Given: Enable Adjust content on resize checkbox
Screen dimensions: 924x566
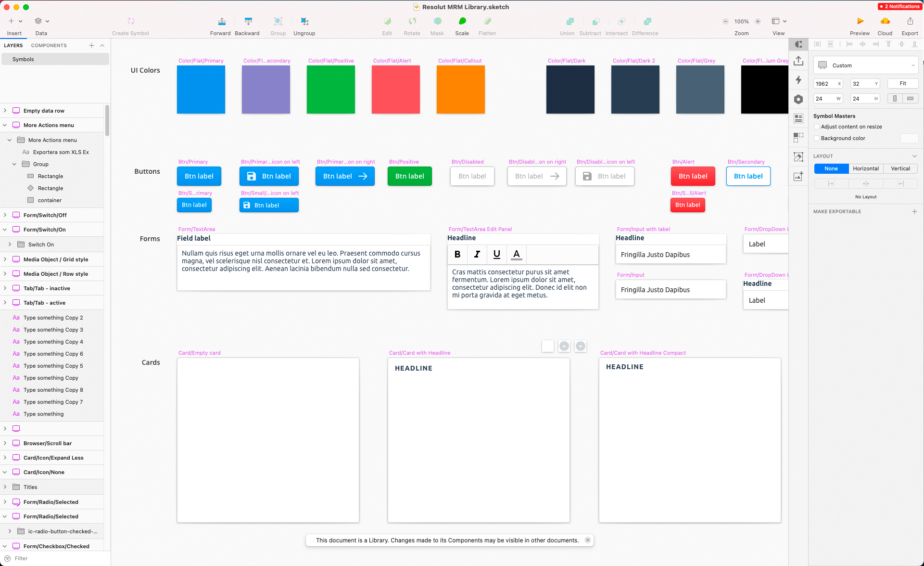Looking at the screenshot, I should click(817, 127).
